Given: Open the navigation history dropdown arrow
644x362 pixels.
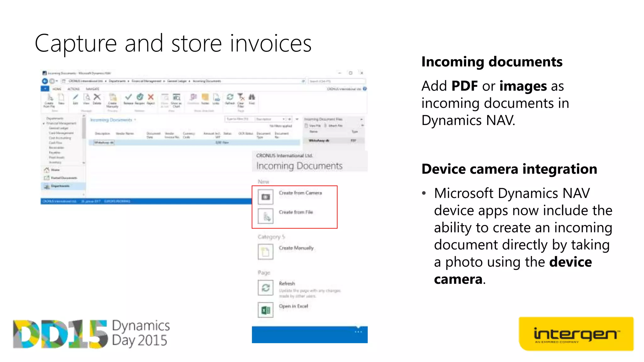Looking at the screenshot, I should (57, 81).
